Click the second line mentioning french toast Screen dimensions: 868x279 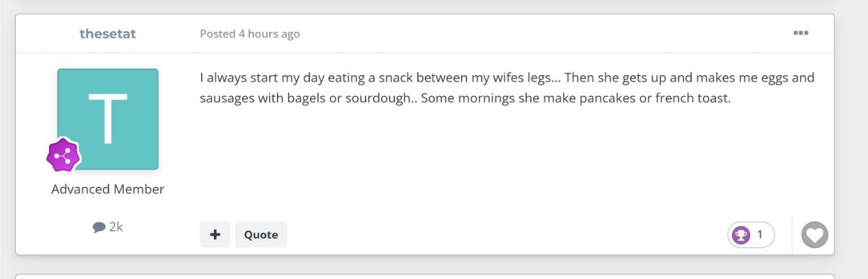tap(466, 98)
